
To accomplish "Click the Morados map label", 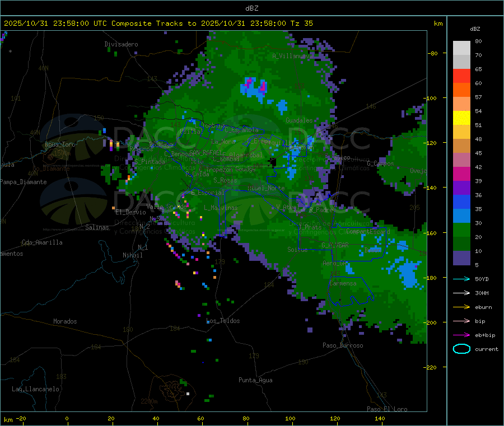I will 65,321.
